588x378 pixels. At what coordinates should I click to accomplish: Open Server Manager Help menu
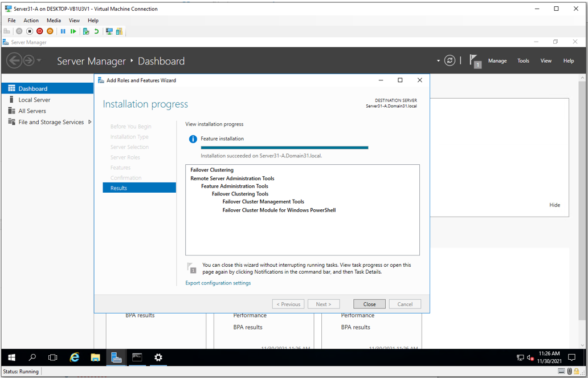pos(569,61)
